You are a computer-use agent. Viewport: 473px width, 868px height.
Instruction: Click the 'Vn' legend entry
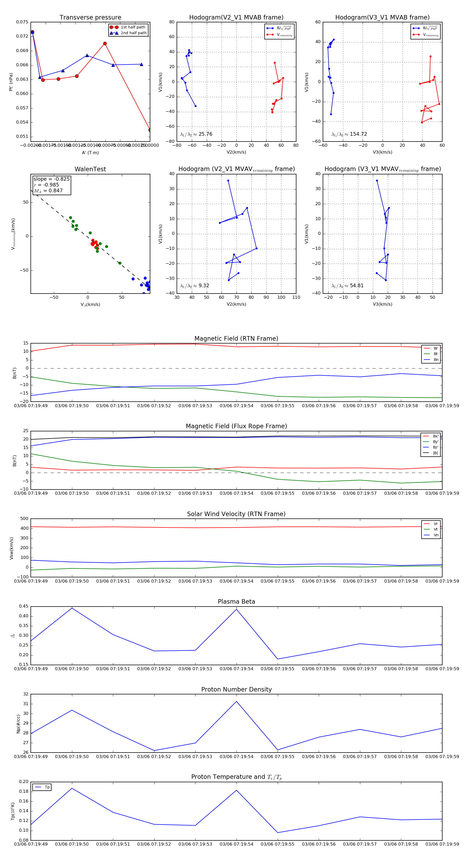[x=431, y=535]
